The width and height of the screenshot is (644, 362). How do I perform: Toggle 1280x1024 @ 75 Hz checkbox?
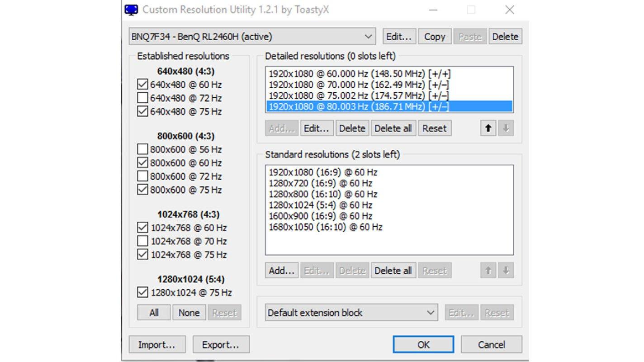(x=142, y=293)
